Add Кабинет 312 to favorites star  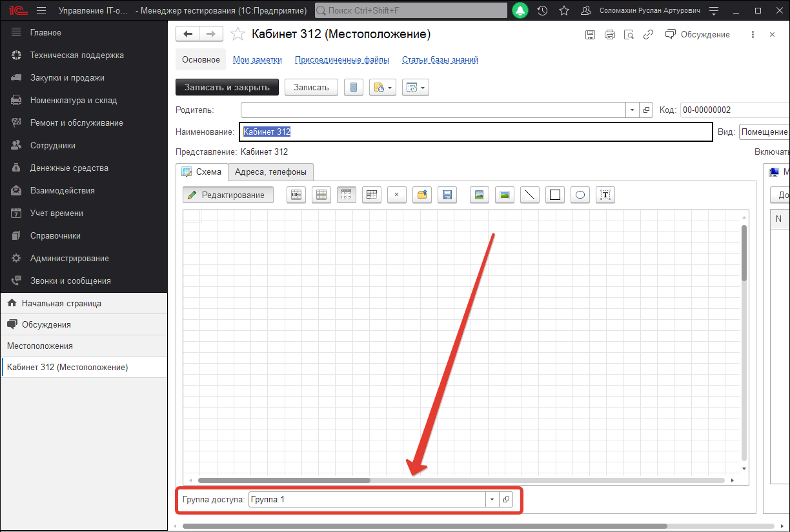coord(238,34)
